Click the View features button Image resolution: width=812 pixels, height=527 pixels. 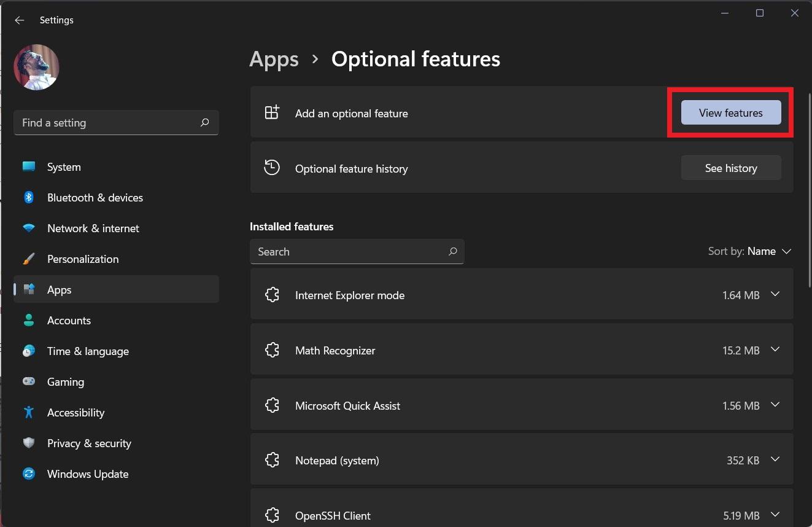730,113
